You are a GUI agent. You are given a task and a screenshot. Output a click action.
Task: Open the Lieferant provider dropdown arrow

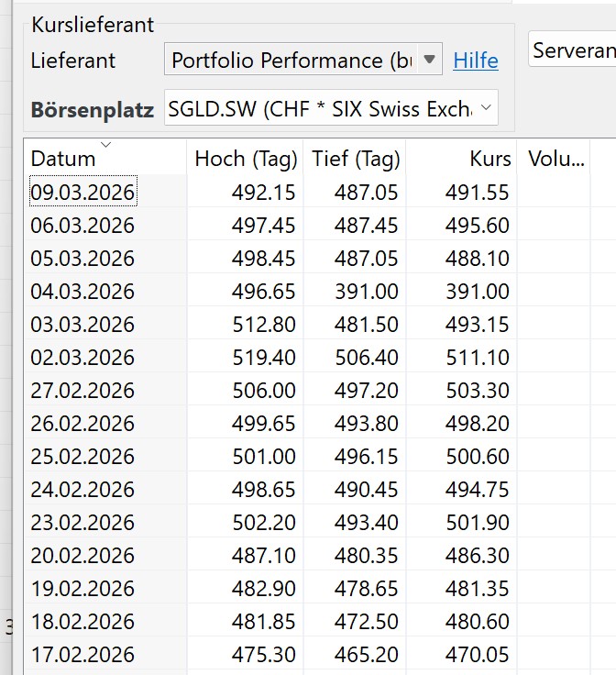click(429, 59)
